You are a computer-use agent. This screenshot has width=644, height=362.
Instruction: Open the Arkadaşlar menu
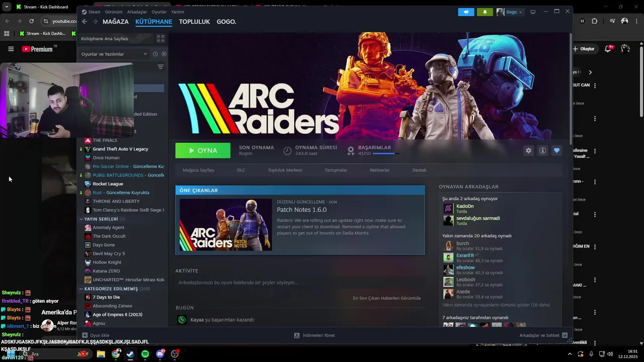pyautogui.click(x=137, y=12)
